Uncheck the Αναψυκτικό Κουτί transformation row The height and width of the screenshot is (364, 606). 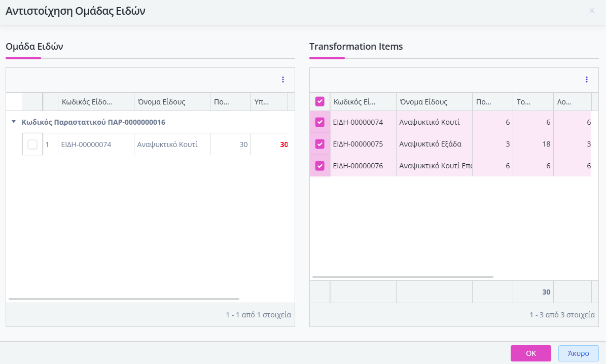pos(320,122)
